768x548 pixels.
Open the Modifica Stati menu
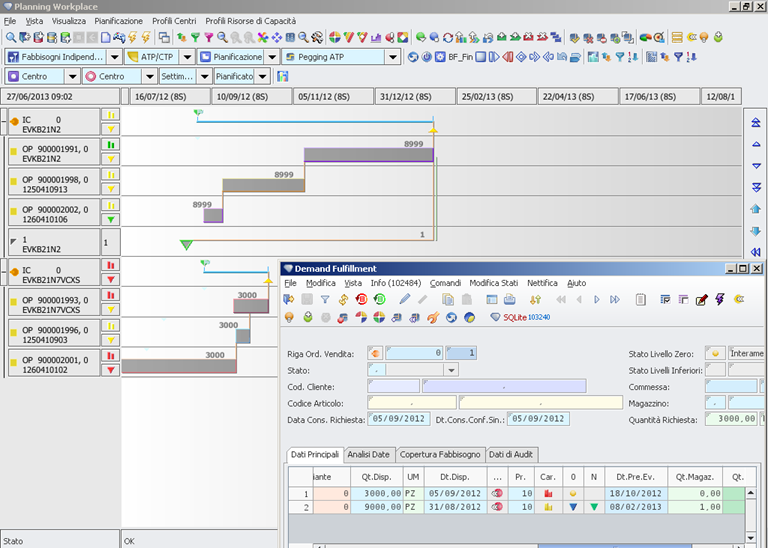click(x=494, y=283)
